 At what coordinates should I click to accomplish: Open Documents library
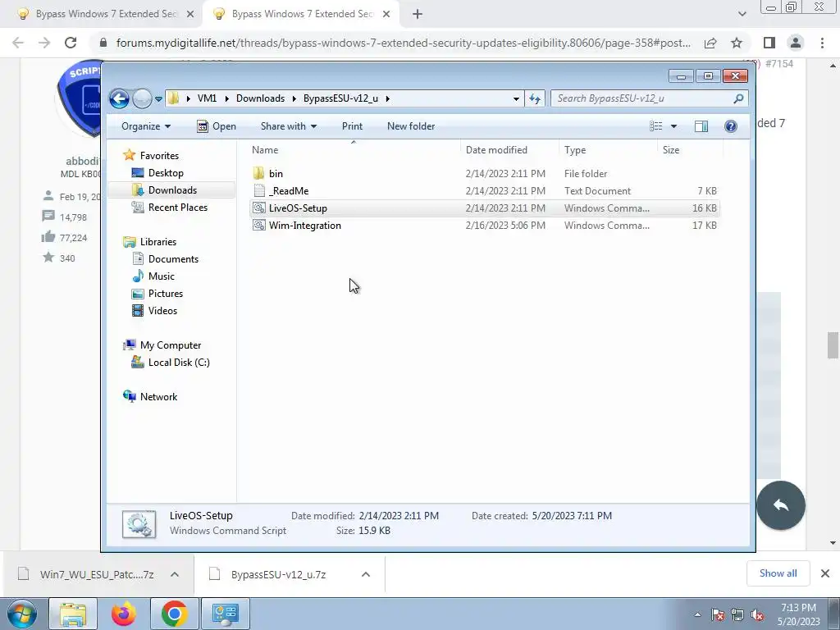click(165, 259)
